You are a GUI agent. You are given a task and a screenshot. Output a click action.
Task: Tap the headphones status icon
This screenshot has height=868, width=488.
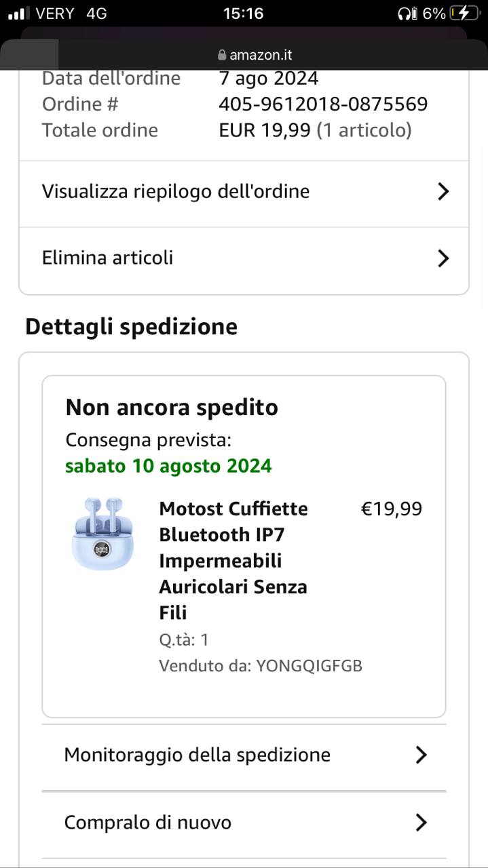407,14
